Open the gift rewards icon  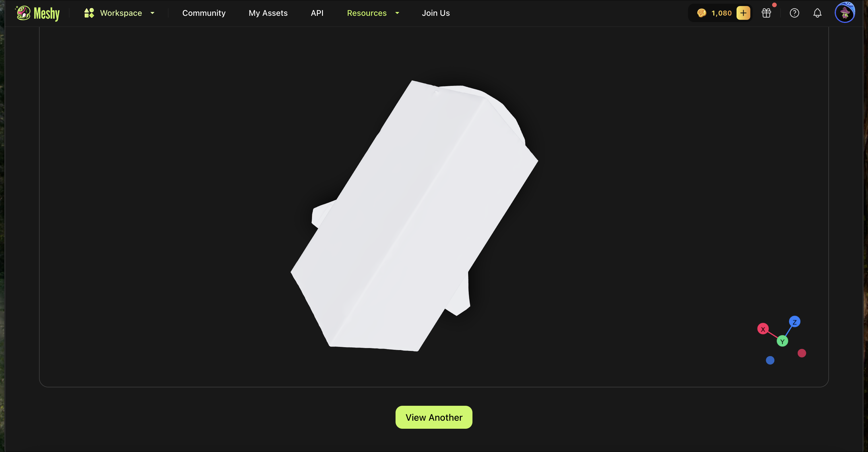click(x=766, y=13)
